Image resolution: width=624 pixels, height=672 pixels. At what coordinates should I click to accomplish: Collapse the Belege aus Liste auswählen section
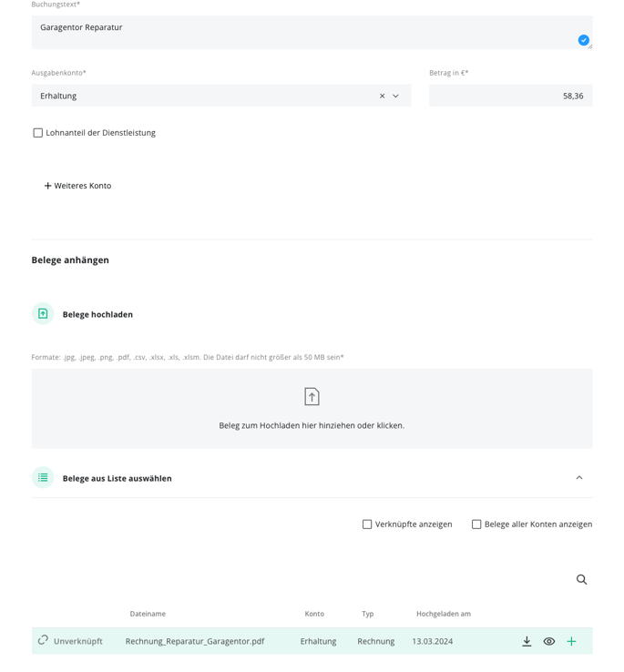point(579,477)
